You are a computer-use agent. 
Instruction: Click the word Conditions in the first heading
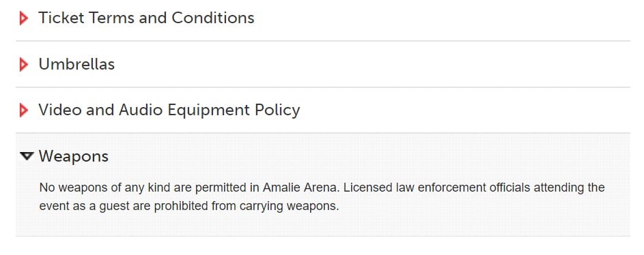coord(213,18)
